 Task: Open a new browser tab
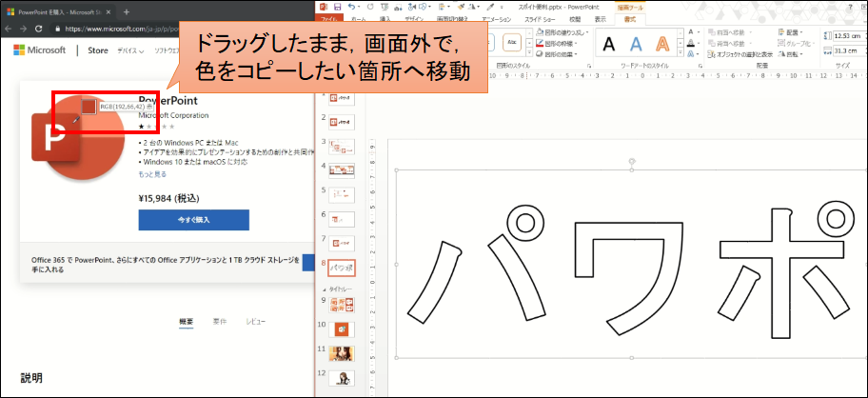point(127,11)
